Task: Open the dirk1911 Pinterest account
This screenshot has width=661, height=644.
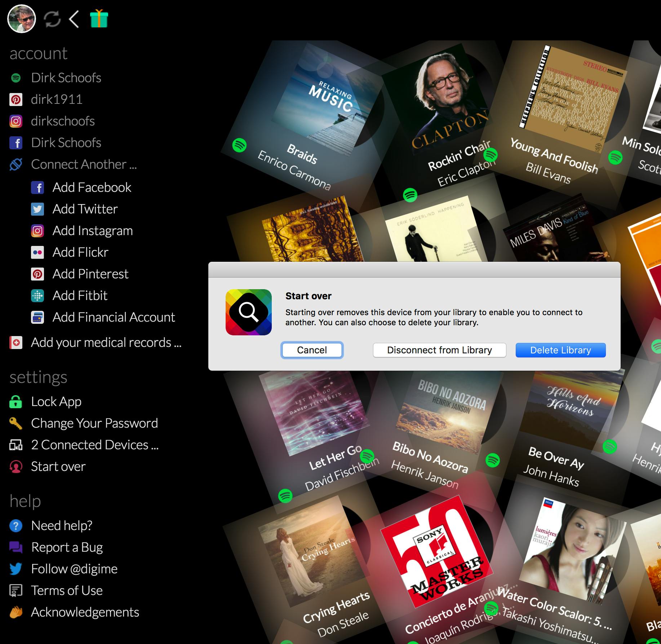Action: point(57,100)
